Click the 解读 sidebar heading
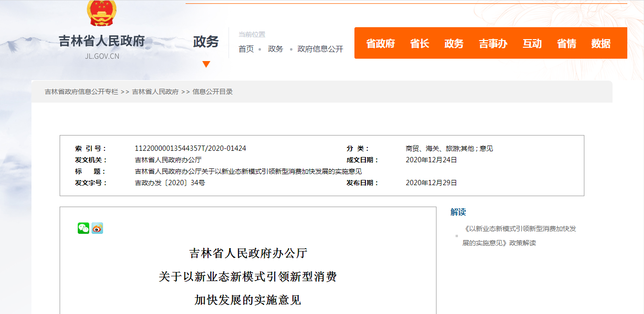Screen dimensions: 644x314 [x=458, y=212]
